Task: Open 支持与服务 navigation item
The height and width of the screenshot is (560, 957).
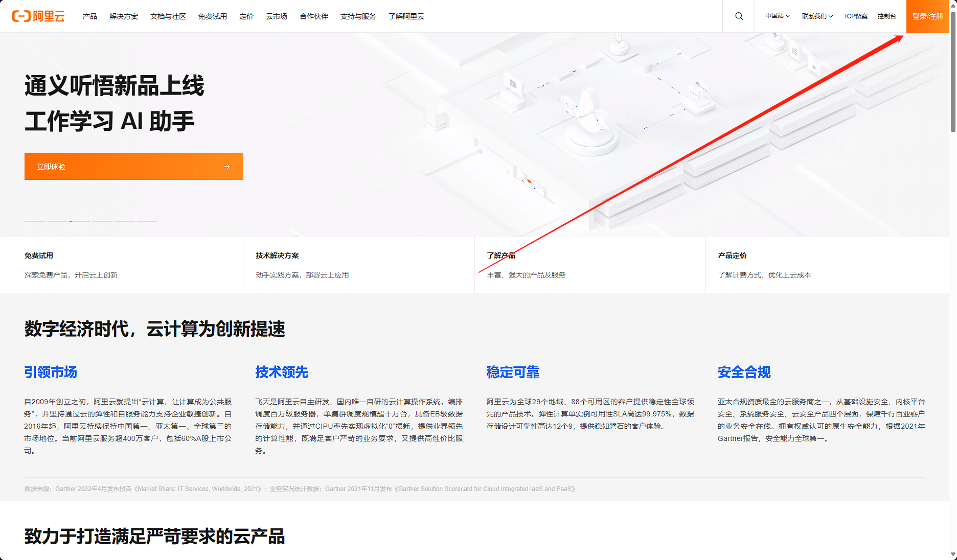Action: (x=358, y=16)
